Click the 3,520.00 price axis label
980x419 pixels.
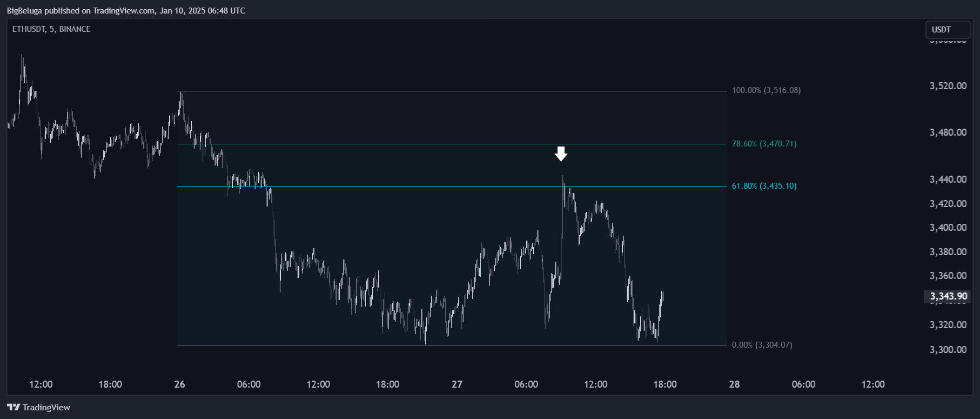coord(948,86)
